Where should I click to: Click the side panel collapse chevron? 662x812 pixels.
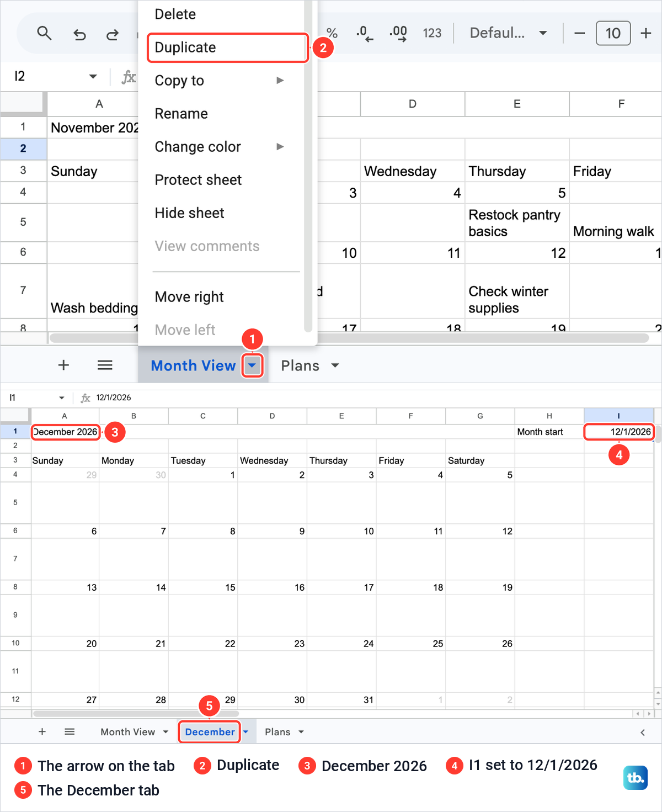tap(643, 733)
